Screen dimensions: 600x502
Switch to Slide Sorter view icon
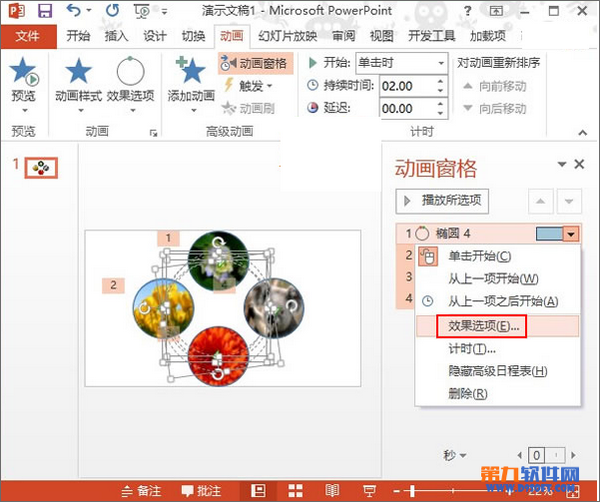click(x=295, y=491)
